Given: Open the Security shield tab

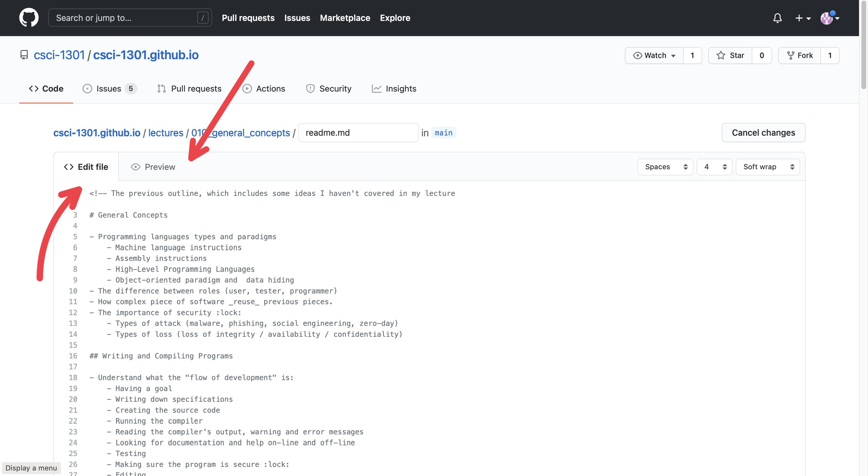Looking at the screenshot, I should tap(328, 89).
